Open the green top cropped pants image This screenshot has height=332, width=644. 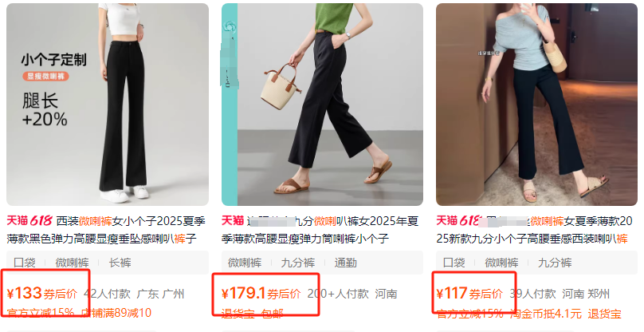[x=323, y=105]
